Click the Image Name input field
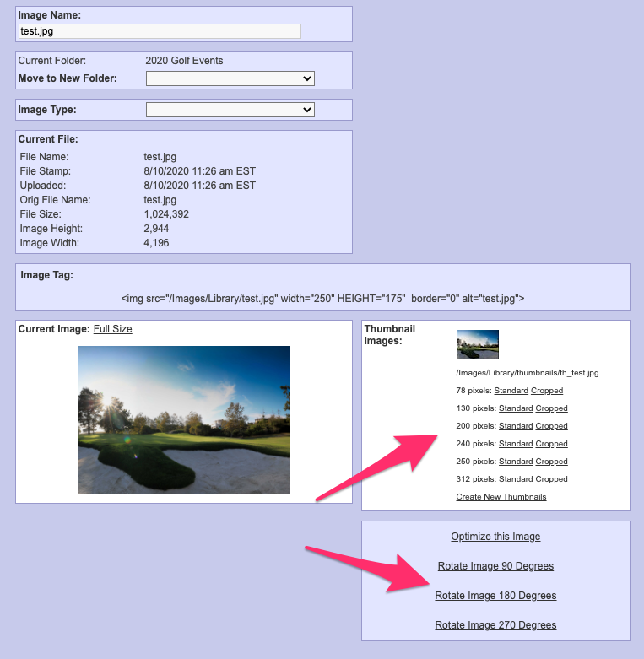The image size is (644, 659). (160, 31)
